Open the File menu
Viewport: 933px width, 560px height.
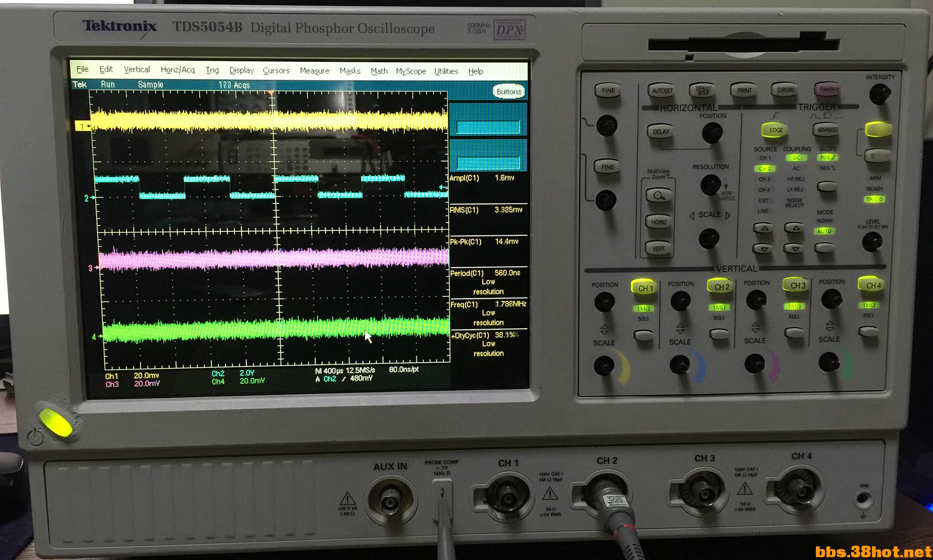click(x=82, y=69)
